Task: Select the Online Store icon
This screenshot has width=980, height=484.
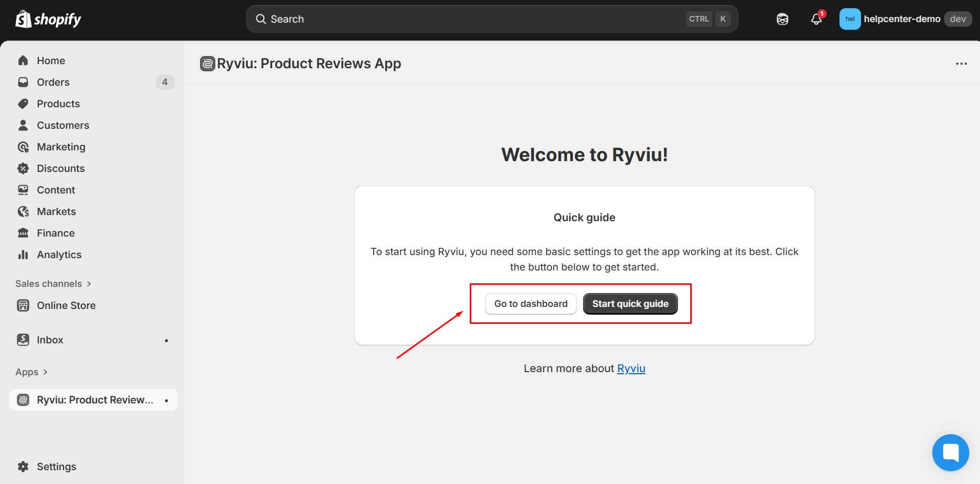Action: click(x=23, y=305)
